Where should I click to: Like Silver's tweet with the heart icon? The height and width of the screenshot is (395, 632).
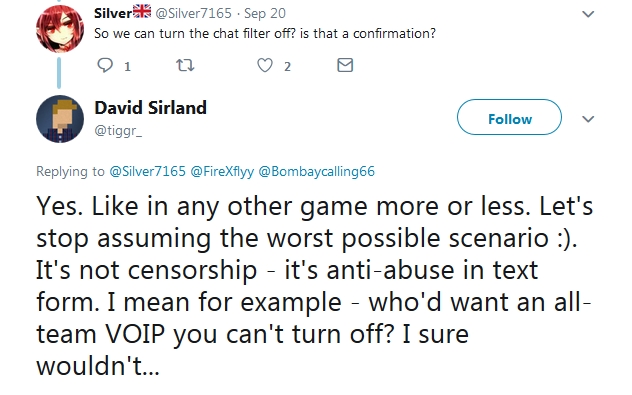click(265, 65)
